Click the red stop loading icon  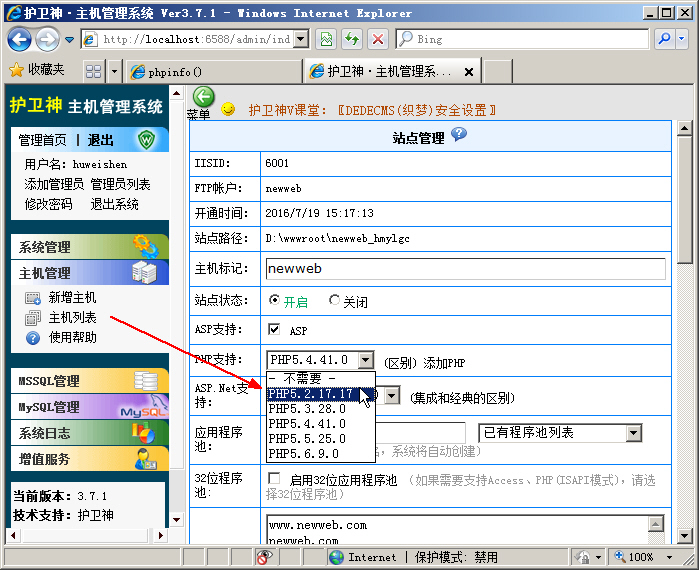click(377, 39)
